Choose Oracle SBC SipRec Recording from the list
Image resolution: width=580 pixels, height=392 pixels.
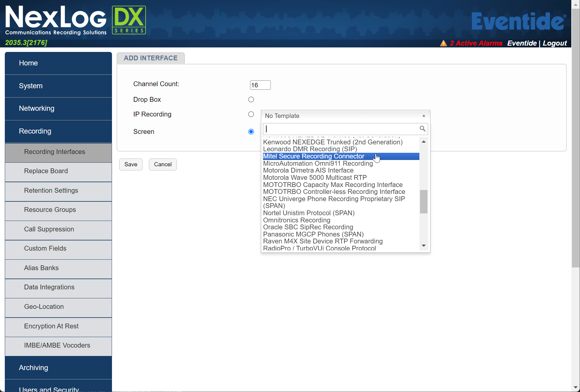click(308, 227)
